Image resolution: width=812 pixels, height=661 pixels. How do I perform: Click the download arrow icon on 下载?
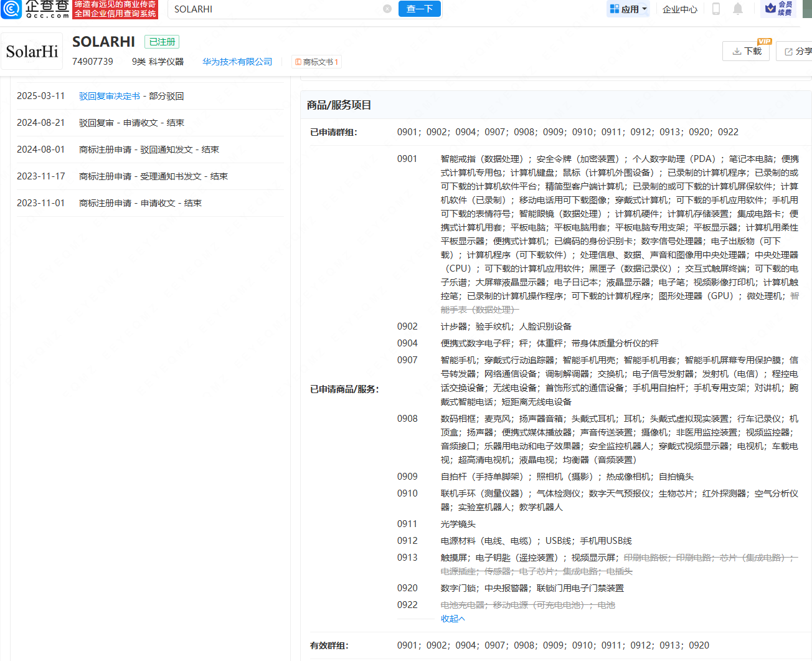738,52
